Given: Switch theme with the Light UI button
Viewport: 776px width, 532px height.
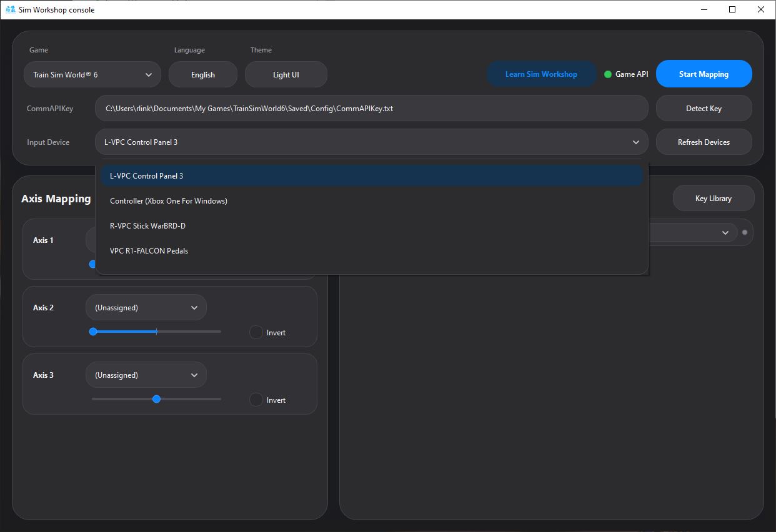Looking at the screenshot, I should pyautogui.click(x=286, y=74).
